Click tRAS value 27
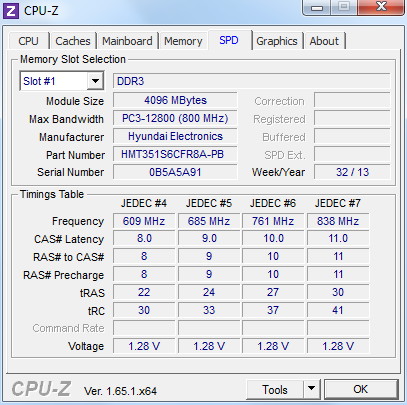The width and height of the screenshot is (407, 405). 273,292
